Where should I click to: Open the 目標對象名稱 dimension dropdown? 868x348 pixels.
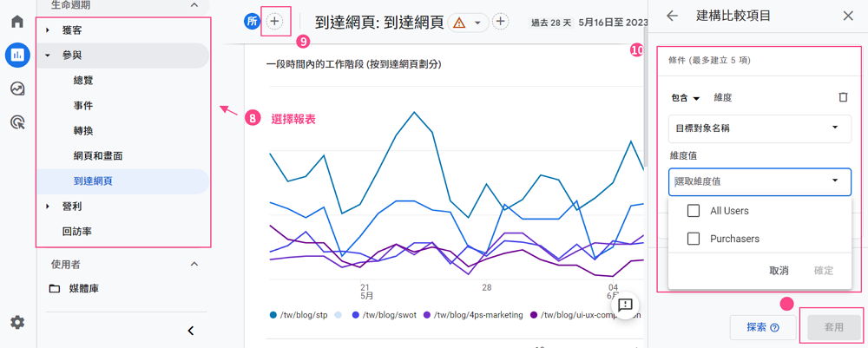coord(759,128)
